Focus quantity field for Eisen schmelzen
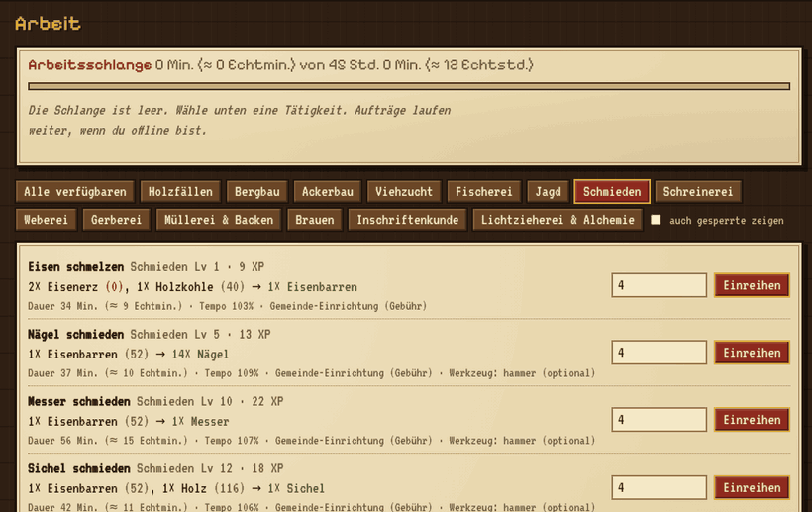The width and height of the screenshot is (812, 512). (659, 285)
